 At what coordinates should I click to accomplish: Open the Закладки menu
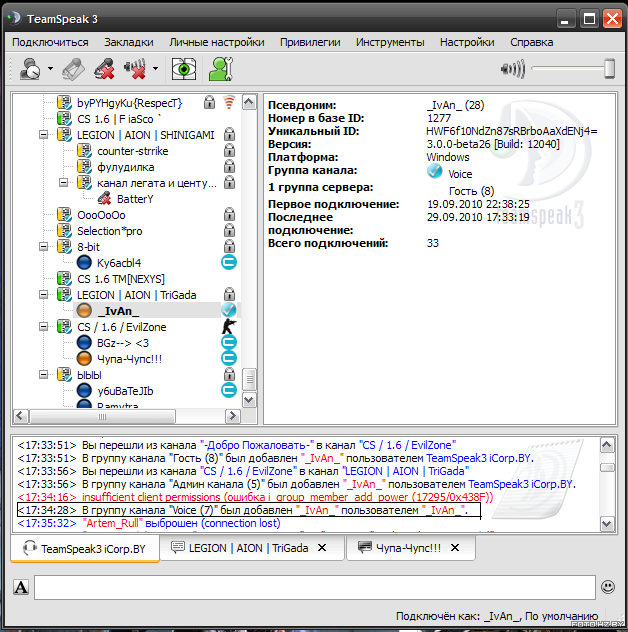coord(129,42)
